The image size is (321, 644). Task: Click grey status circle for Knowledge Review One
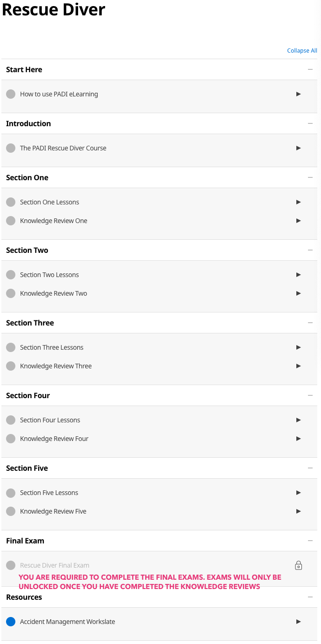tap(11, 221)
